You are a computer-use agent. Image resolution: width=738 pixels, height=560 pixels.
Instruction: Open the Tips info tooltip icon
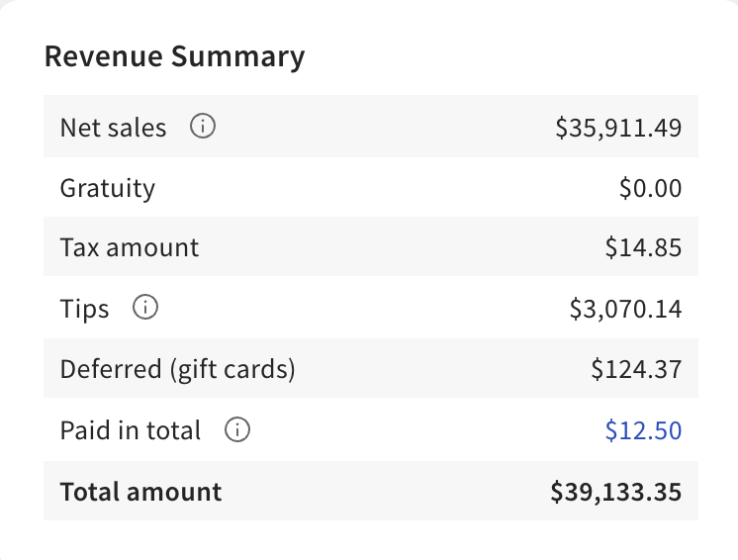145,309
